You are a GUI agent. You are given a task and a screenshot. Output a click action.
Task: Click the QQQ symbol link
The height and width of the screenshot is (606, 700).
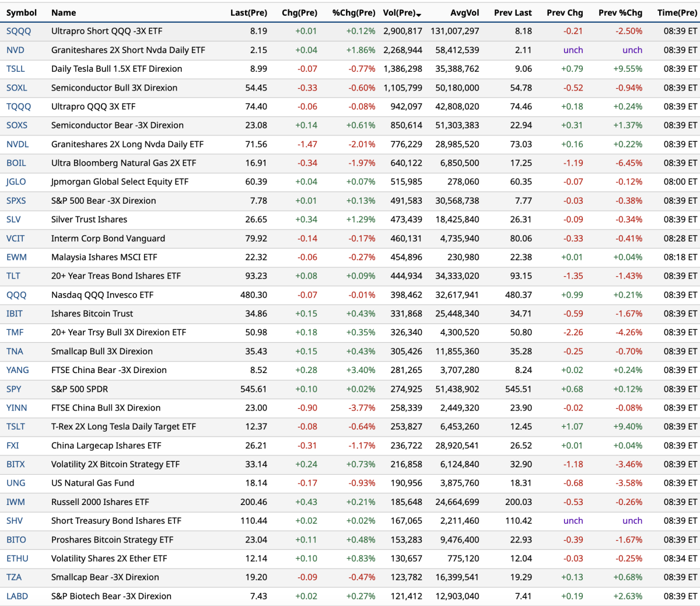pos(16,295)
